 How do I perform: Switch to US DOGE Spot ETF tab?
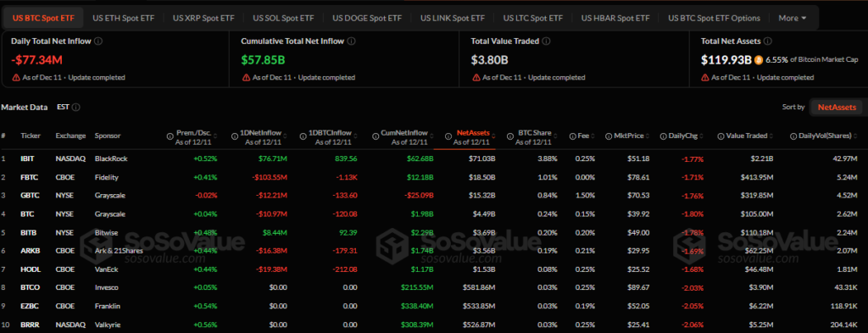coord(367,18)
